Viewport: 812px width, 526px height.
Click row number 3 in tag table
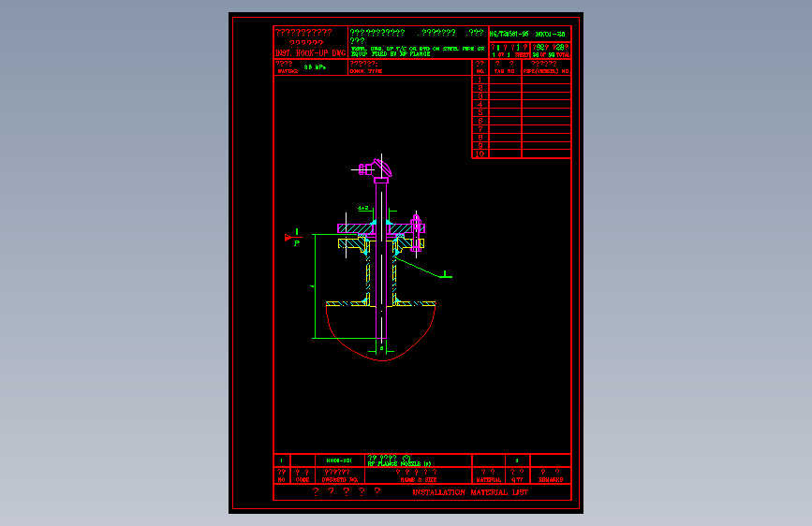tap(480, 96)
